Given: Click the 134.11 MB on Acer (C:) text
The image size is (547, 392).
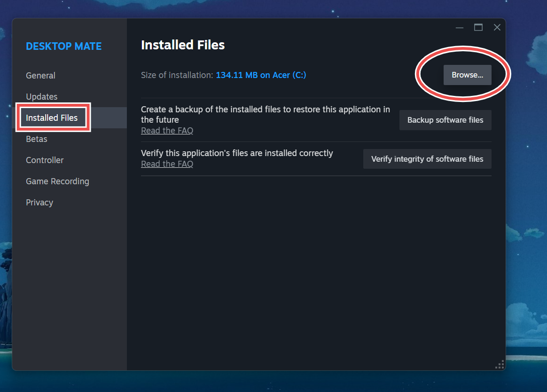Looking at the screenshot, I should (261, 75).
